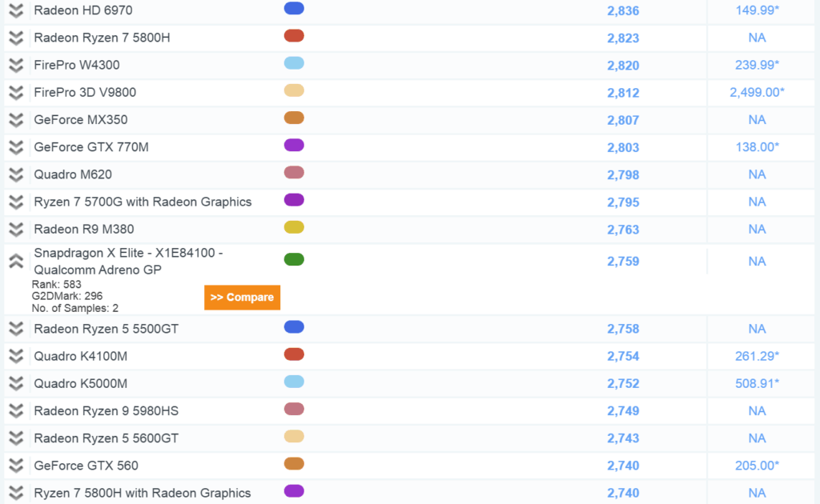Image resolution: width=820 pixels, height=504 pixels.
Task: Click NA price for GeForce MX350
Action: [x=758, y=120]
